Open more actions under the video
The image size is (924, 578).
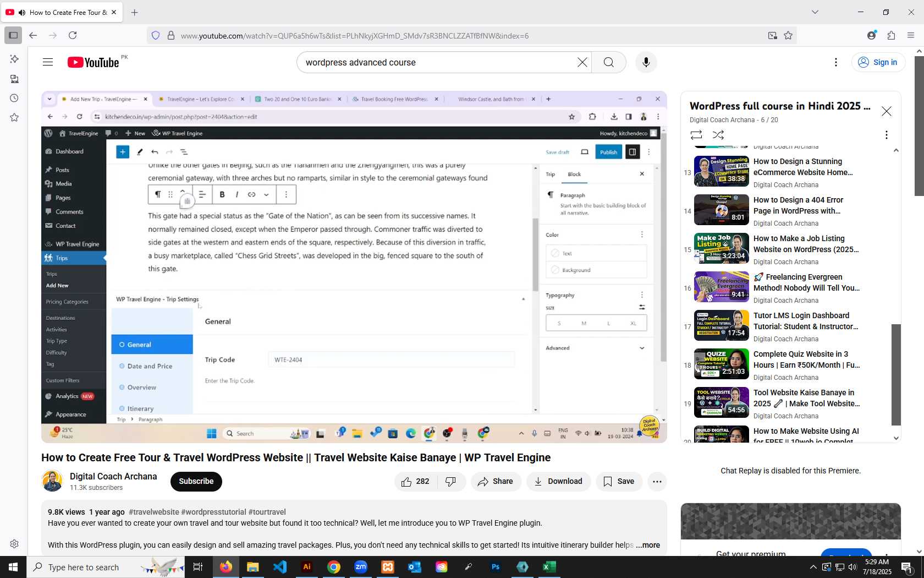(657, 482)
